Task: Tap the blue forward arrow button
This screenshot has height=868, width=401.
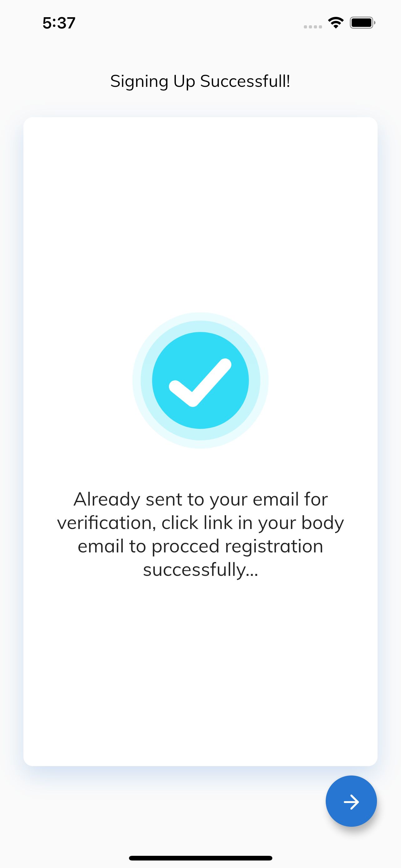Action: (x=351, y=801)
